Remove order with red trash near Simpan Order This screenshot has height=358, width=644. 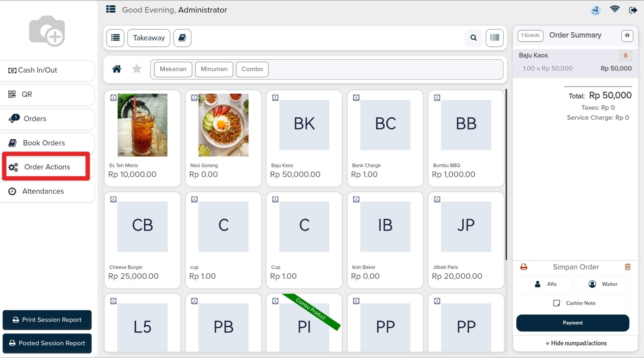point(627,267)
